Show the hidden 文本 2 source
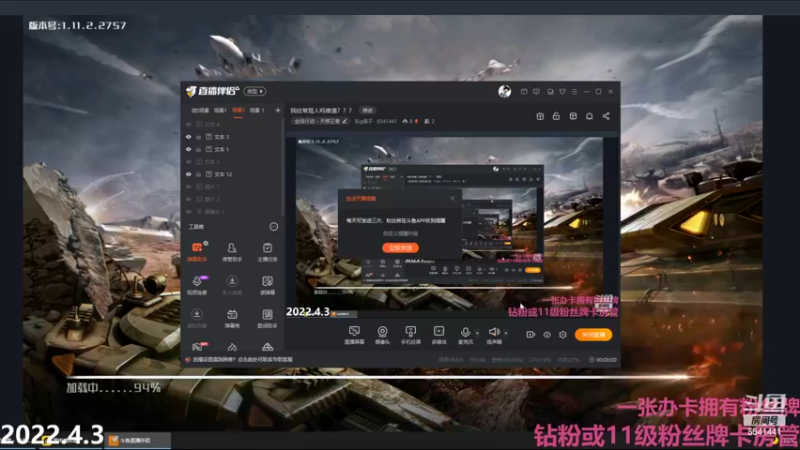This screenshot has width=800, height=450. [188, 162]
